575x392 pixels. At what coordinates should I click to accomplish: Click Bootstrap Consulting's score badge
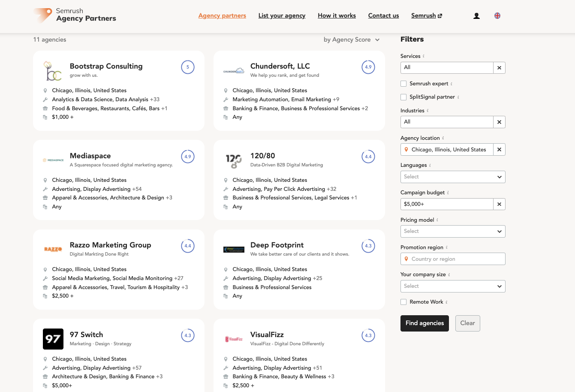click(187, 67)
